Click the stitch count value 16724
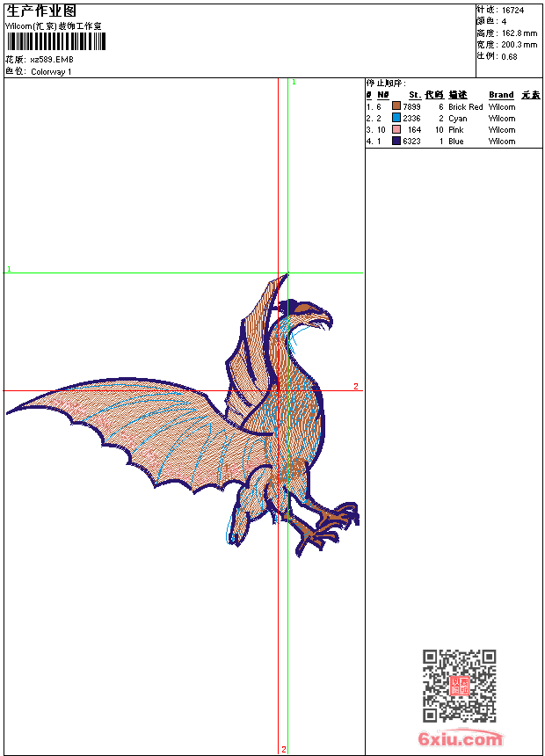Image resolution: width=545 pixels, height=756 pixels. click(x=512, y=11)
